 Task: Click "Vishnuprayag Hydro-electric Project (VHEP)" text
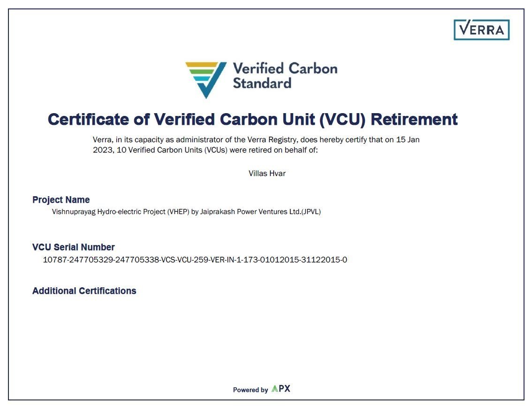click(x=121, y=212)
